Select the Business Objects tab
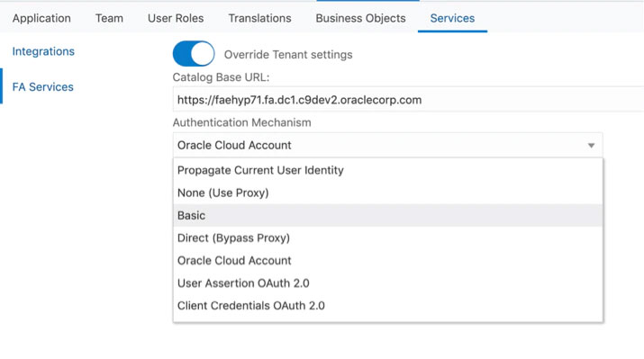The width and height of the screenshot is (644, 359). coord(360,18)
